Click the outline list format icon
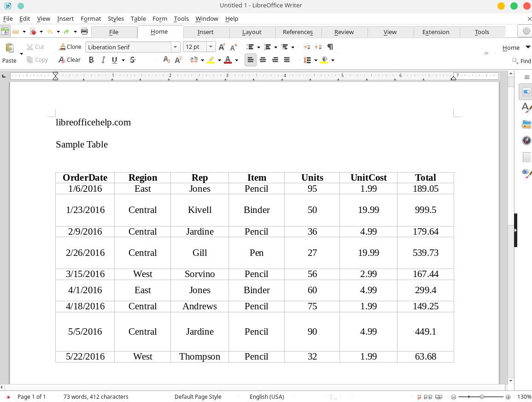This screenshot has width=532, height=402. point(285,47)
